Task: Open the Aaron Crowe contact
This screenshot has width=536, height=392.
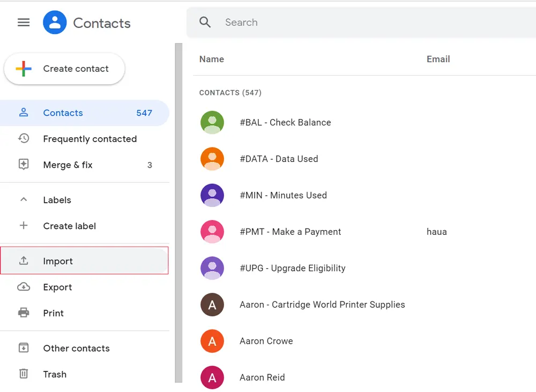Action: click(x=266, y=341)
